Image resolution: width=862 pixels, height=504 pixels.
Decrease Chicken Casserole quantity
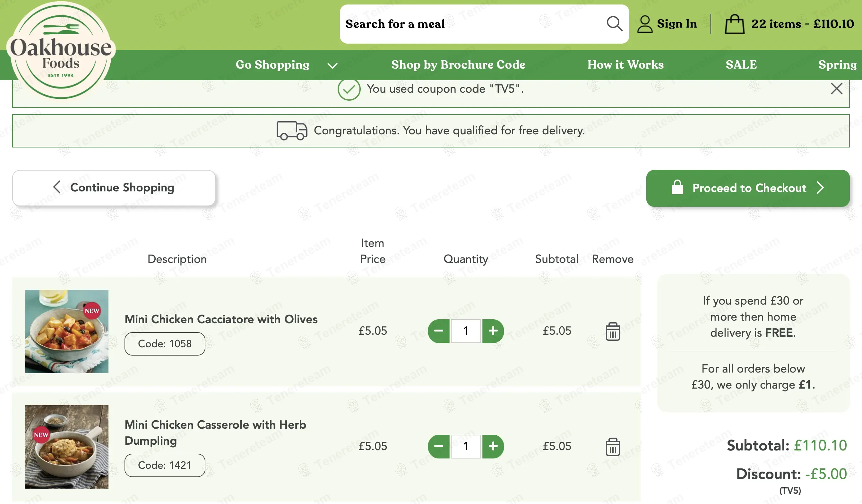[x=438, y=446]
